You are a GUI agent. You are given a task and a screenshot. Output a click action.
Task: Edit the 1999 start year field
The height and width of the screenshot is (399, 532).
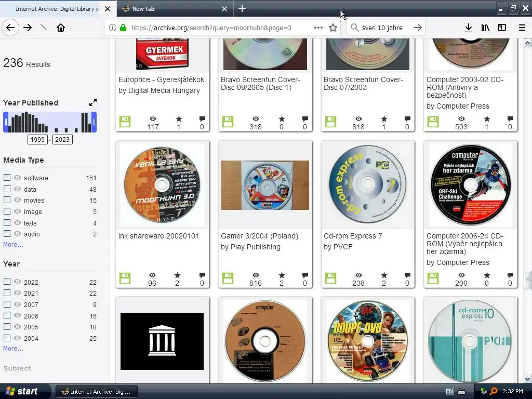click(x=37, y=139)
